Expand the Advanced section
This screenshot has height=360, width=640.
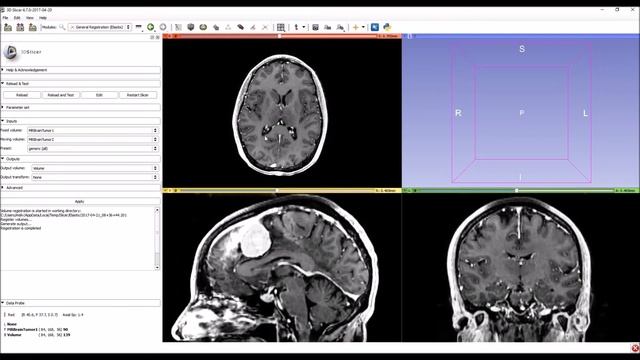(x=80, y=188)
